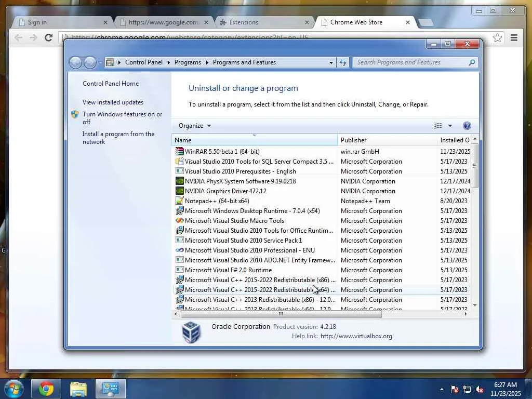The image size is (532, 399).
Task: Click the Visual Studio 2010 Prerequisites icon
Action: coord(179,171)
